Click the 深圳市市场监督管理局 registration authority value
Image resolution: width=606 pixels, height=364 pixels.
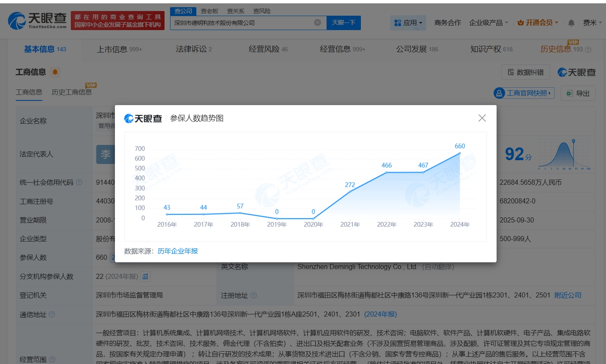click(129, 295)
